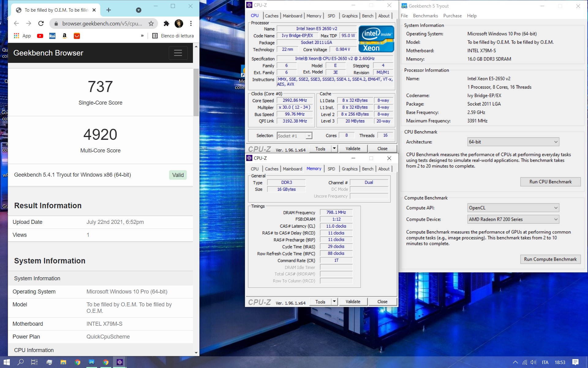588x368 pixels.
Task: Open Task View on the taskbar
Action: [34, 362]
